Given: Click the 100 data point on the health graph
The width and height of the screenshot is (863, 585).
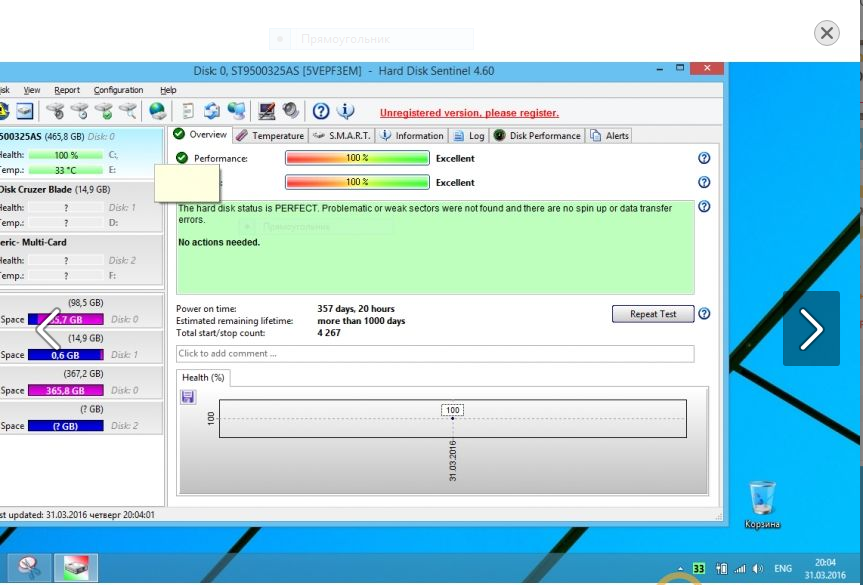Looking at the screenshot, I should point(452,418).
